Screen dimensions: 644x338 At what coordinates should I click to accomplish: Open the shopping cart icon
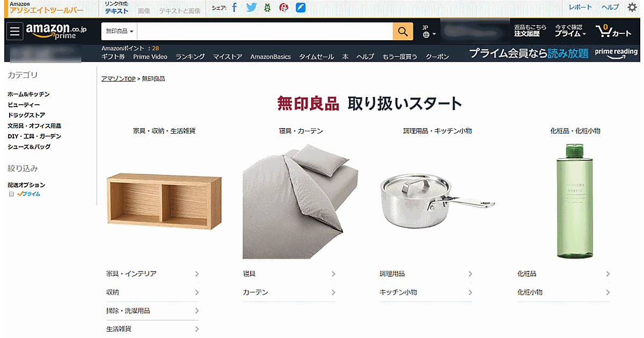[x=613, y=31]
